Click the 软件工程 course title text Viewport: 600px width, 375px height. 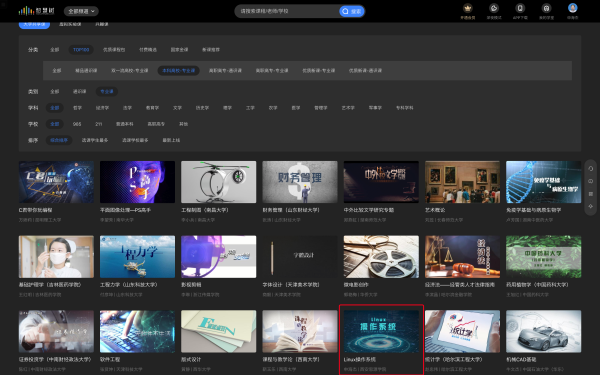coord(110,360)
